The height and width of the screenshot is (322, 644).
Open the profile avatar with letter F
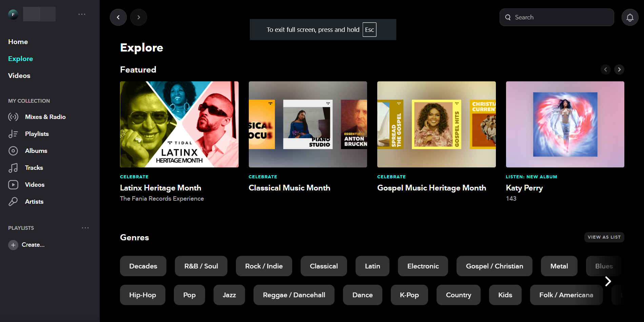click(13, 14)
